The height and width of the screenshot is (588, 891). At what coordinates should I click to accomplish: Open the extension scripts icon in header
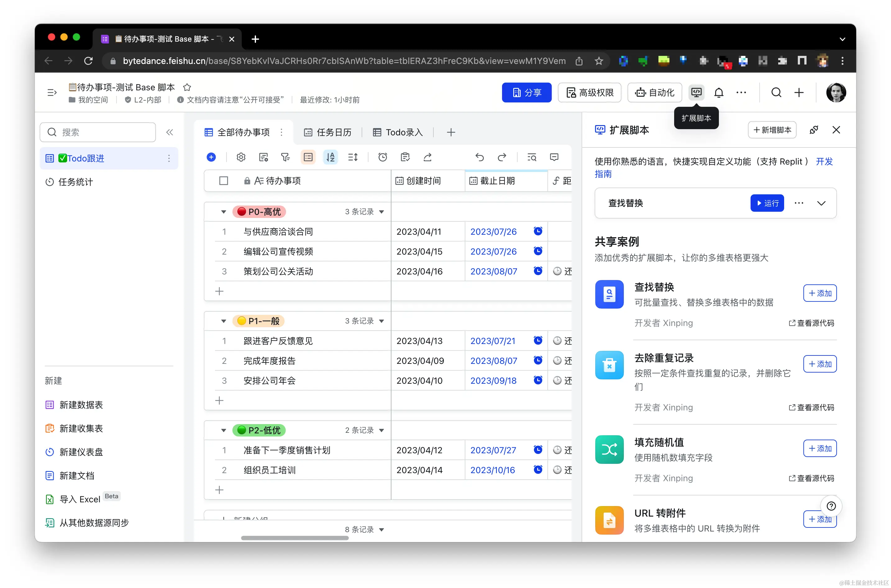tap(696, 92)
